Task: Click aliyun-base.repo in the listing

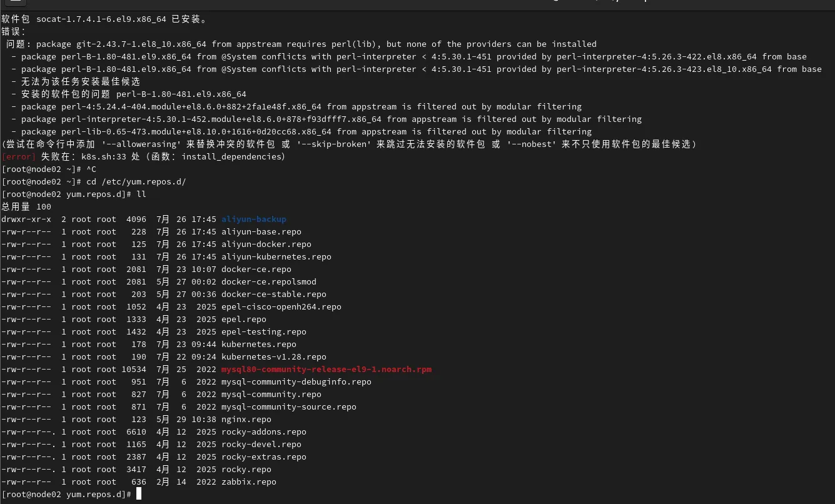Action: coord(261,231)
